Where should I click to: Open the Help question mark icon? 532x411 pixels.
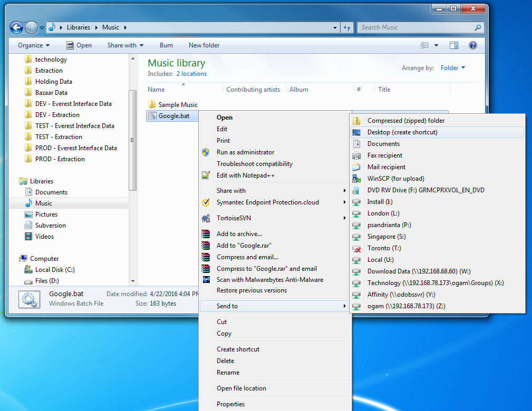tap(472, 45)
